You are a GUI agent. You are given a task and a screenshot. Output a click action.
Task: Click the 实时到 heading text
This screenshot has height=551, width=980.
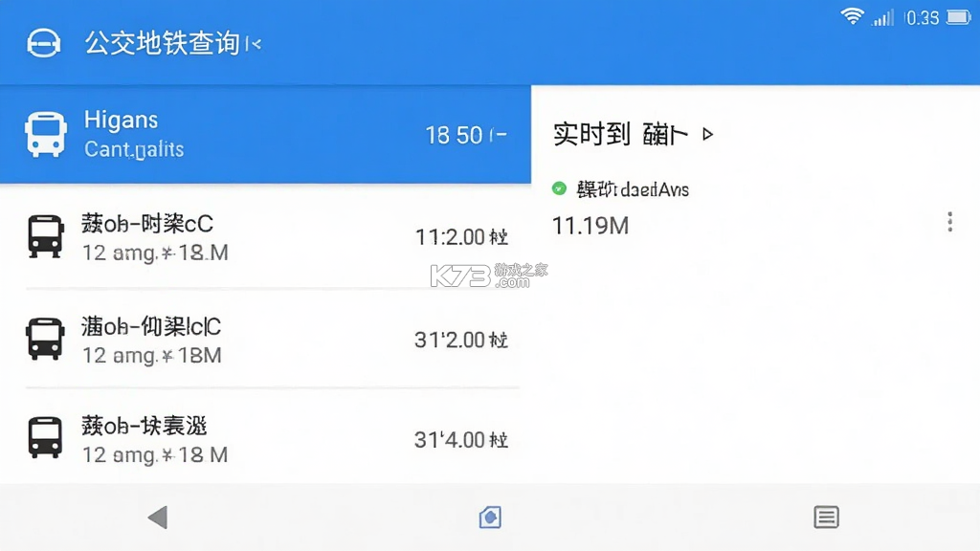[x=591, y=134]
